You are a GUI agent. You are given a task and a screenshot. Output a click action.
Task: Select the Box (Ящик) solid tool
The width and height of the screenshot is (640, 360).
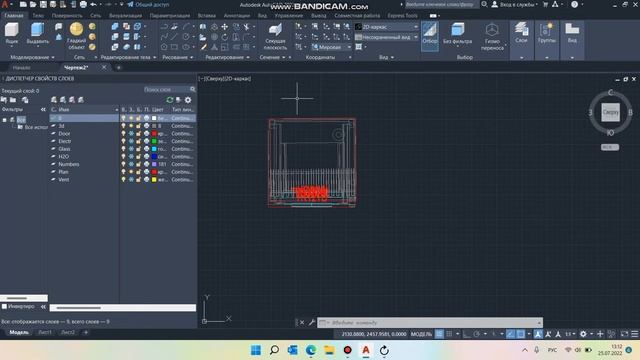(x=12, y=33)
